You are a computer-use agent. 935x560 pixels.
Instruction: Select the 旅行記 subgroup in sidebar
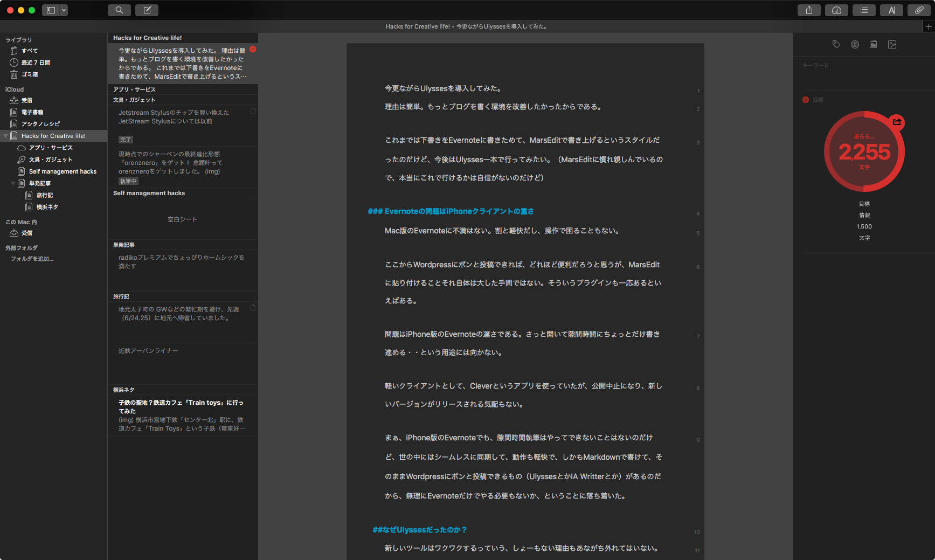[x=45, y=195]
